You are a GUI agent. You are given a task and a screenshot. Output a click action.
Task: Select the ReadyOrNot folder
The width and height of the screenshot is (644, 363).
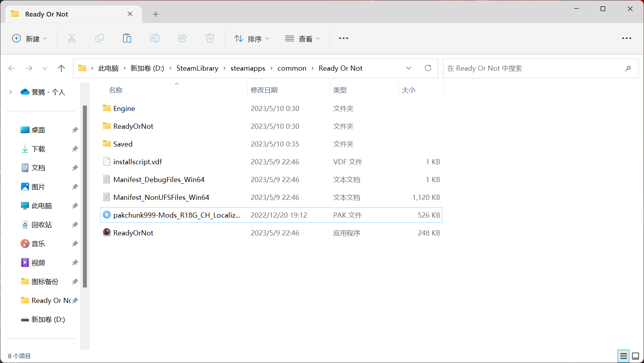point(271,126)
